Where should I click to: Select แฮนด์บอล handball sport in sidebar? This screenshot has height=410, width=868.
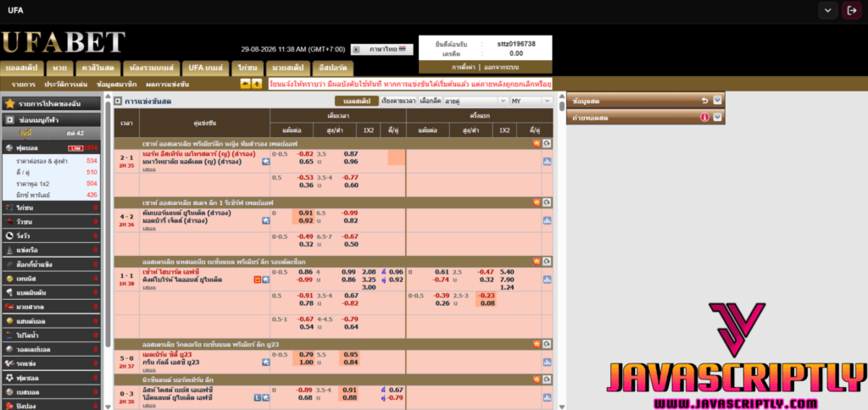(52, 321)
